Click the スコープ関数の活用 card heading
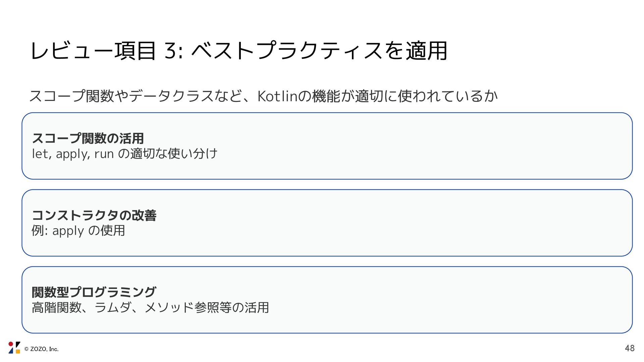644x362 pixels. (x=88, y=138)
